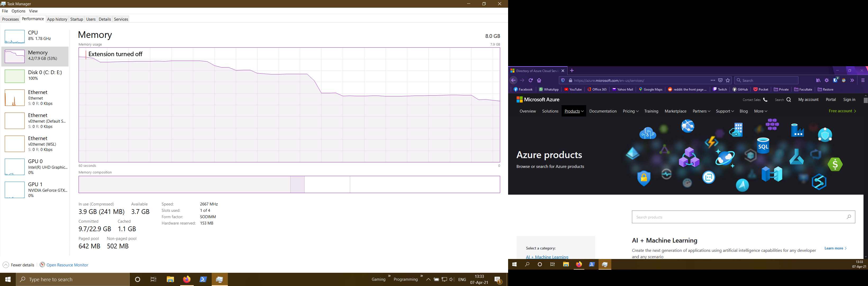Click Firefox icon on main taskbar
868x286 pixels.
point(187,279)
